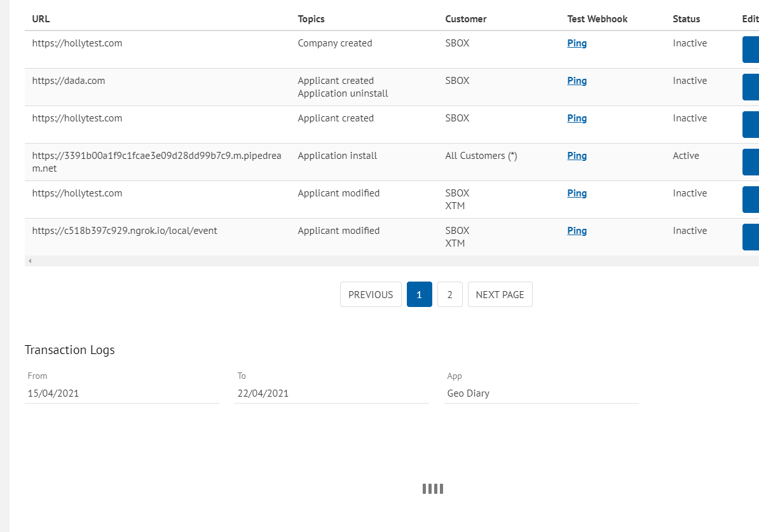Go to page 2 of webhooks
Viewport: 759px width, 532px height.
(x=450, y=294)
